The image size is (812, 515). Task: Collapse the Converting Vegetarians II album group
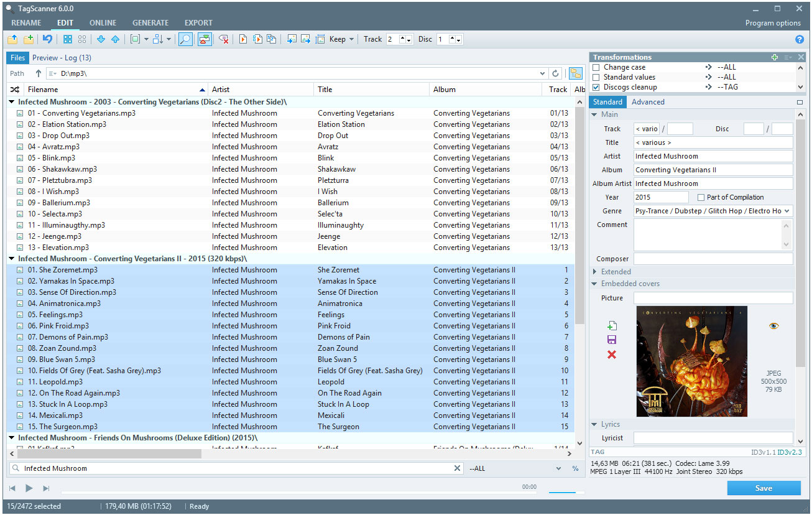point(11,258)
